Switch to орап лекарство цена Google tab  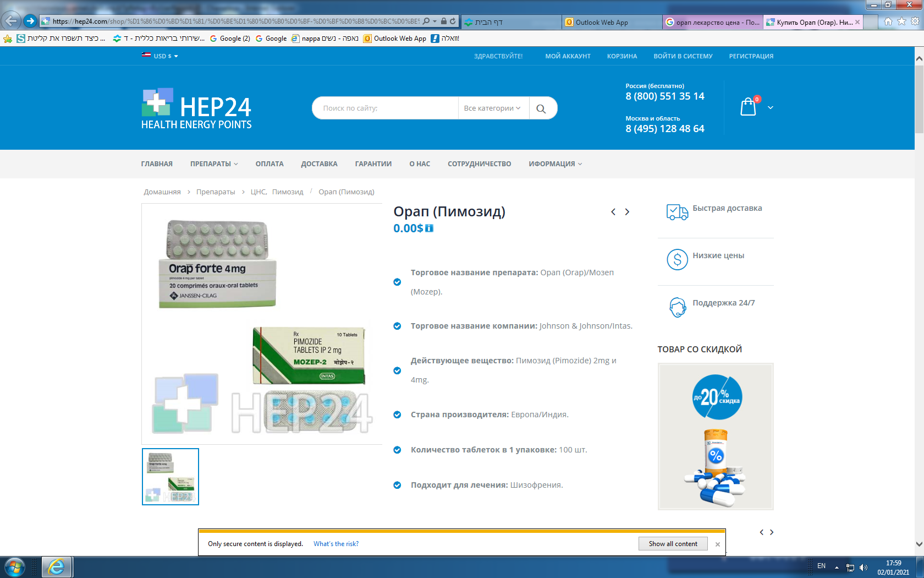pos(712,23)
